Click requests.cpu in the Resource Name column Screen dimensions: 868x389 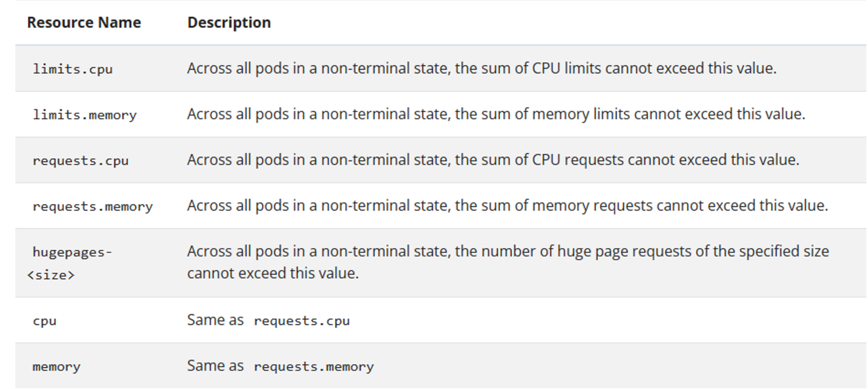(80, 160)
